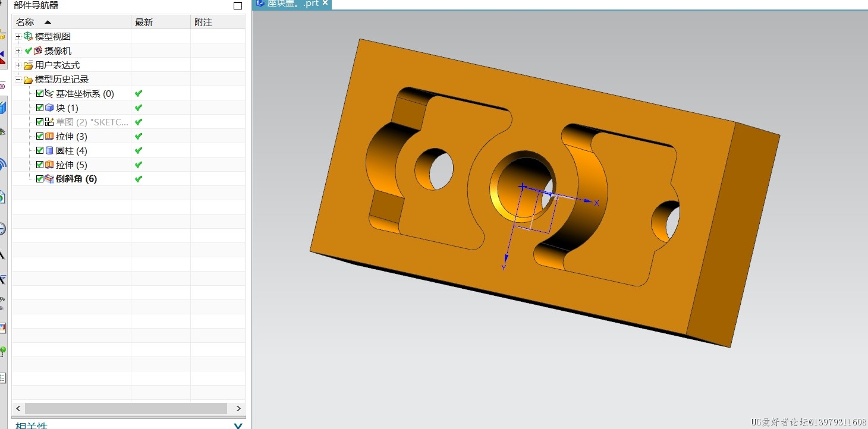Expand the 相关性 panel with its chevron

coord(238,425)
